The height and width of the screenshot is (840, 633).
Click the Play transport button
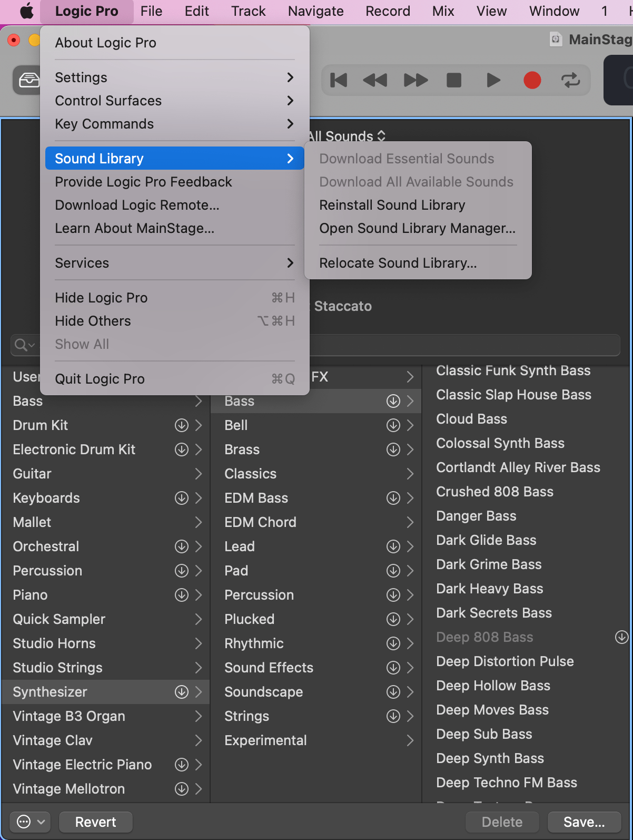(493, 80)
